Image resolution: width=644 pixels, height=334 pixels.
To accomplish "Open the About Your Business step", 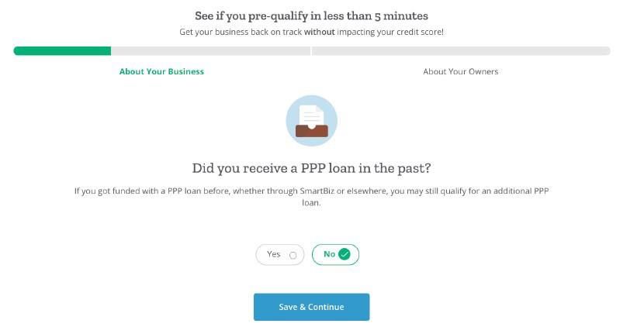I will [161, 71].
